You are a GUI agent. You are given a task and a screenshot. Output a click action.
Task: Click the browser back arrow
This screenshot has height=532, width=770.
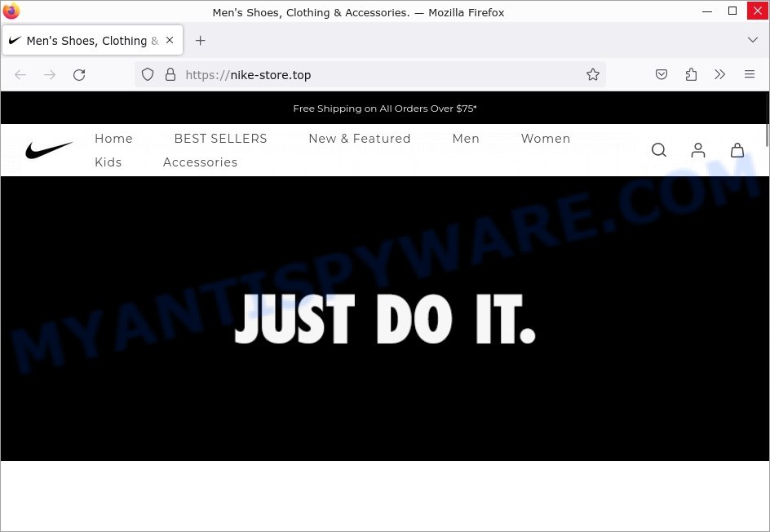click(x=20, y=75)
